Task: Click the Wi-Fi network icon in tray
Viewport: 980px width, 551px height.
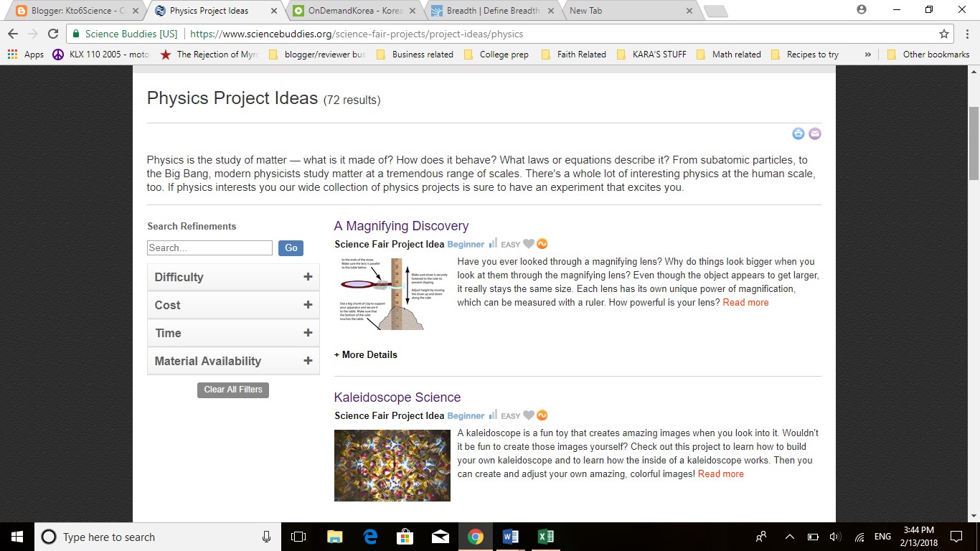Action: coord(859,537)
